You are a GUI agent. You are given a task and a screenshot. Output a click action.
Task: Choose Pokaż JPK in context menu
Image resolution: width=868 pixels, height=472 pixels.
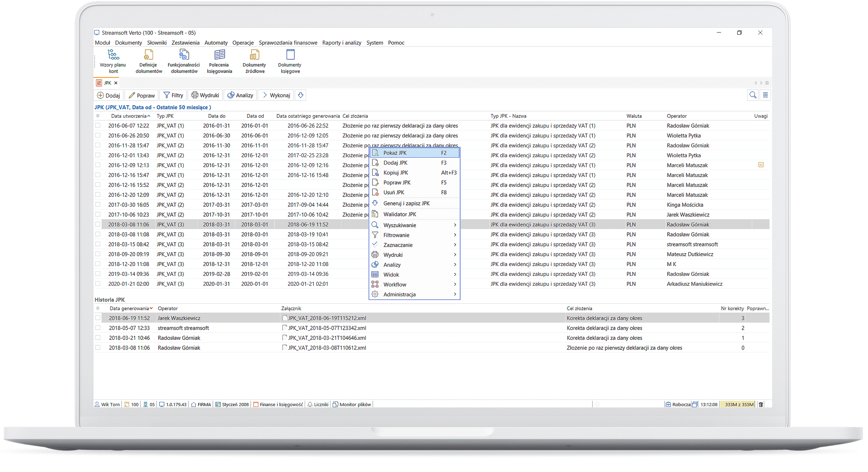click(415, 153)
